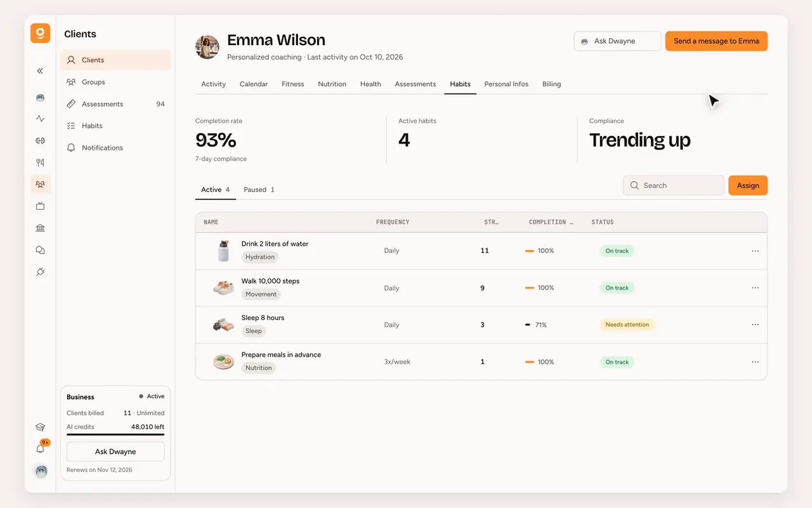Click the Ask Dwayne field in header
812x508 pixels.
617,41
